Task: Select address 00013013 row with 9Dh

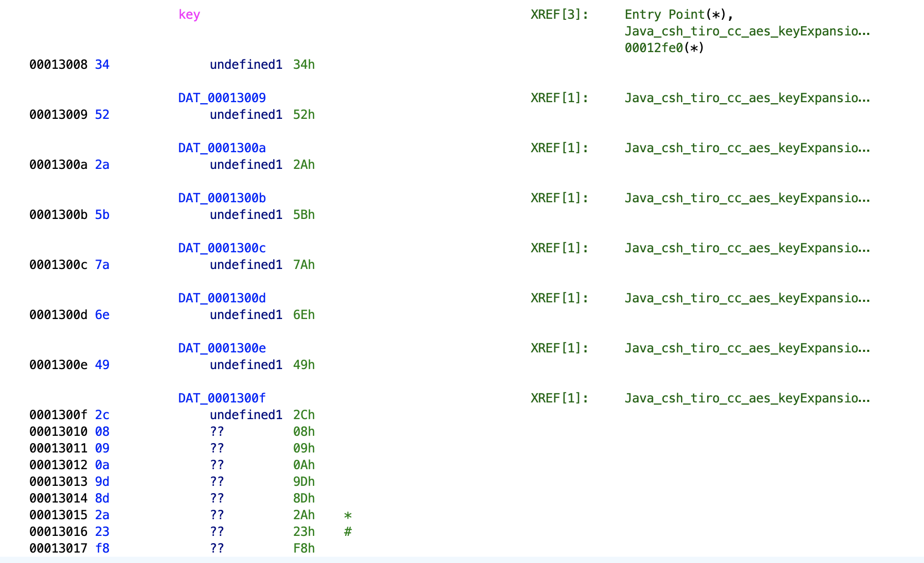Action: pyautogui.click(x=58, y=482)
